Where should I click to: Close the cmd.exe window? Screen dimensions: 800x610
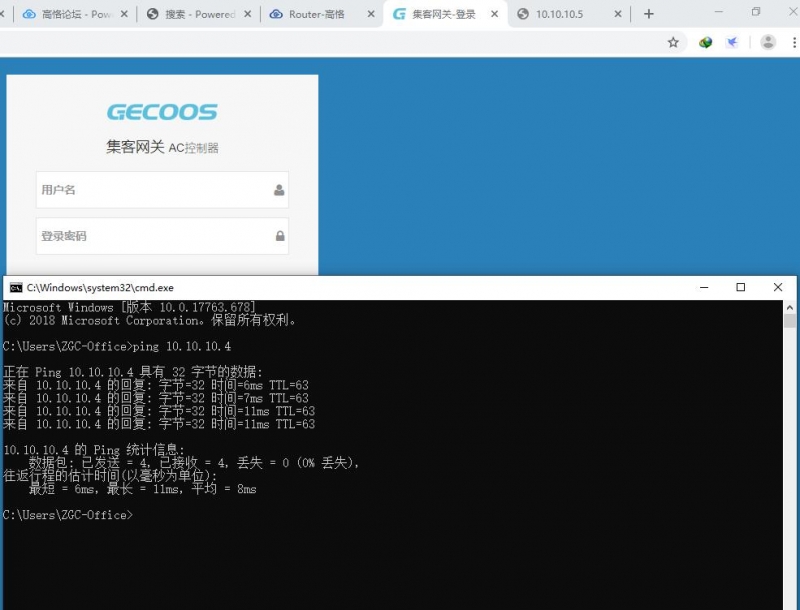coord(778,288)
